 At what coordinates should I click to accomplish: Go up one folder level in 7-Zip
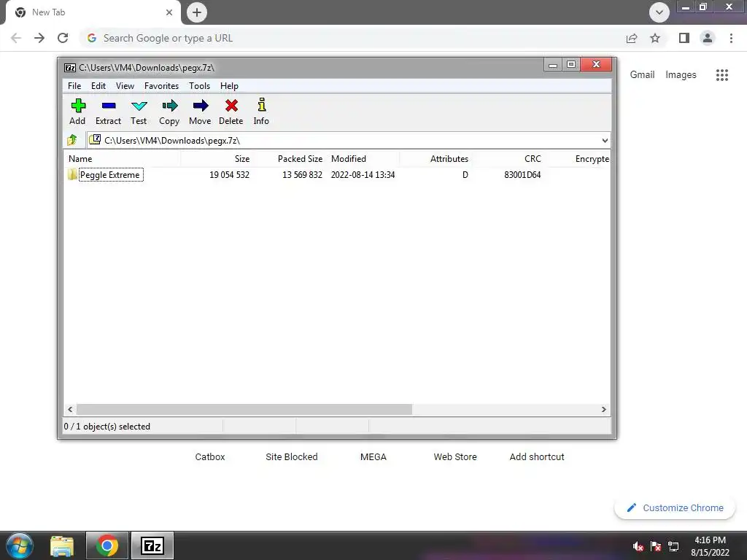[x=72, y=140]
